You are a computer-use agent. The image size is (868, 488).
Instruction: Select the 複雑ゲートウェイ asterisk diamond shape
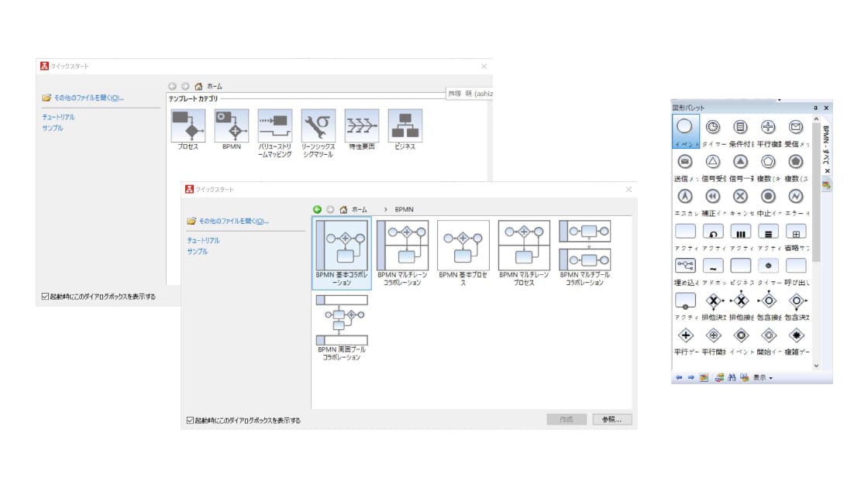[x=796, y=335]
